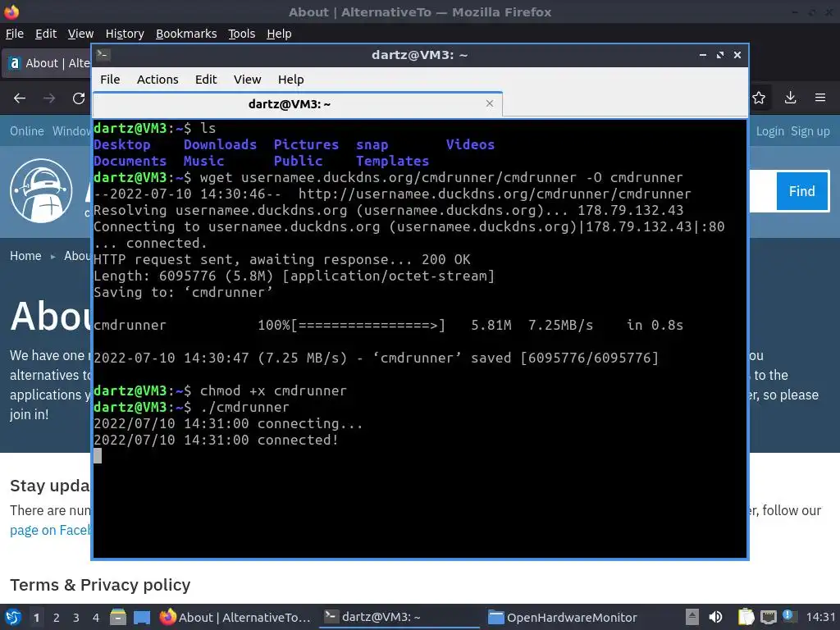Click the Online platform link

27,131
